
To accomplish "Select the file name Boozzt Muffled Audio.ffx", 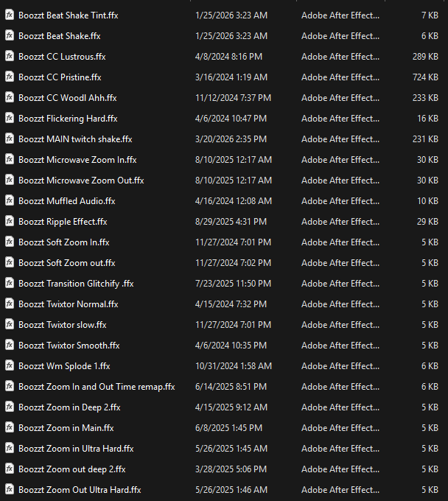I will (67, 201).
